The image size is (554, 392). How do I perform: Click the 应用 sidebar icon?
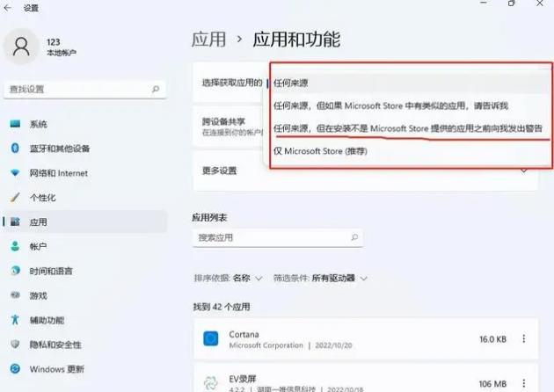pyautogui.click(x=15, y=221)
